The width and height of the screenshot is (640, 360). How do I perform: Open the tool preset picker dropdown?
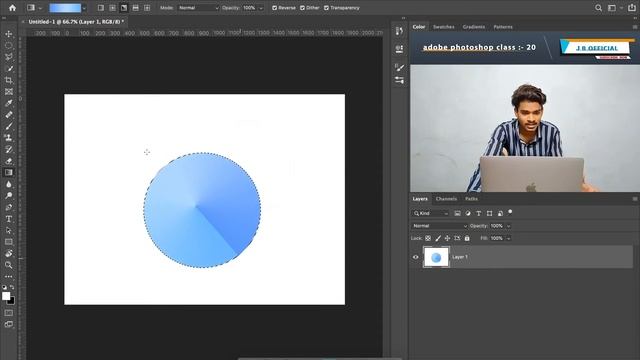34,8
